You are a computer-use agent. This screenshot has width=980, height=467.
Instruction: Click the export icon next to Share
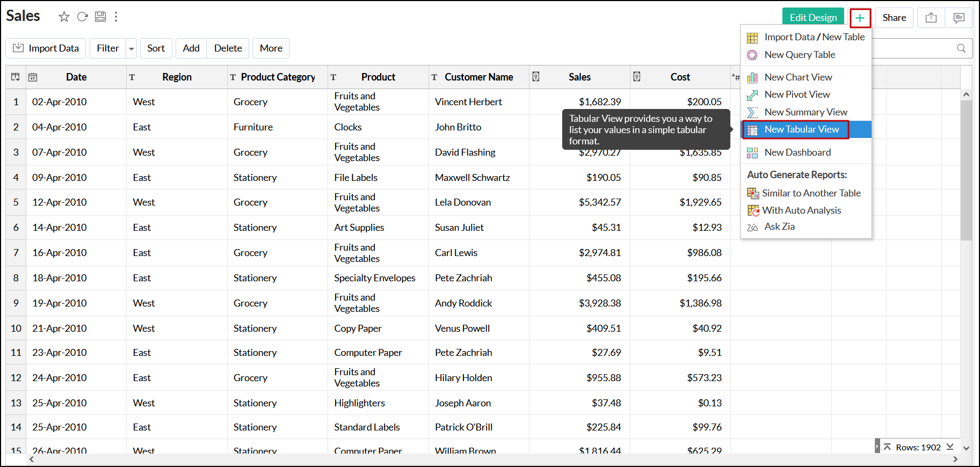click(931, 18)
